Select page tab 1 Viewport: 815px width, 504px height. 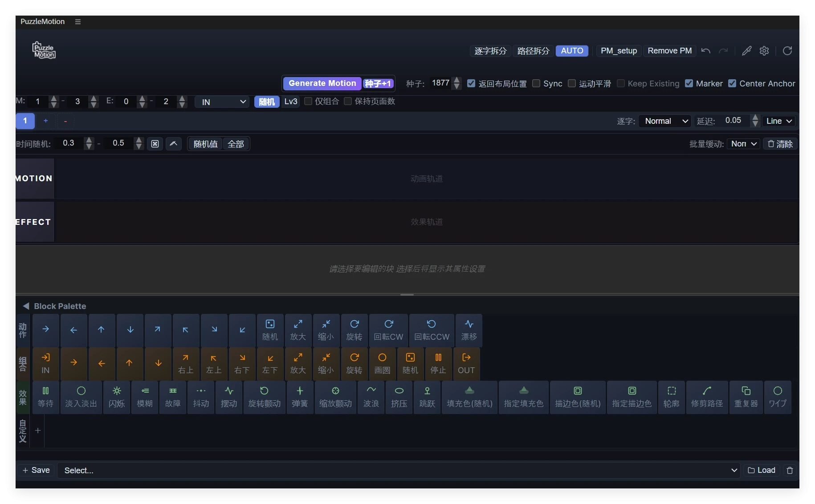(x=25, y=121)
